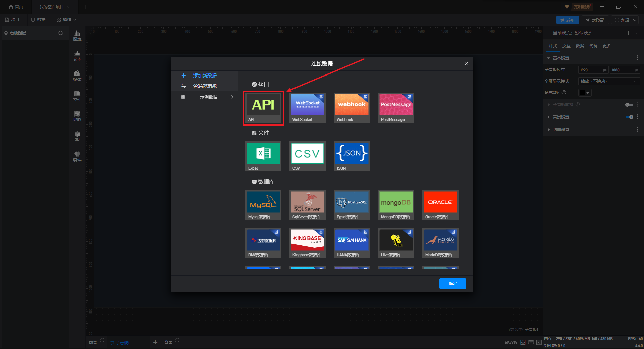Add a new state with plus
This screenshot has width=644, height=349.
628,33
